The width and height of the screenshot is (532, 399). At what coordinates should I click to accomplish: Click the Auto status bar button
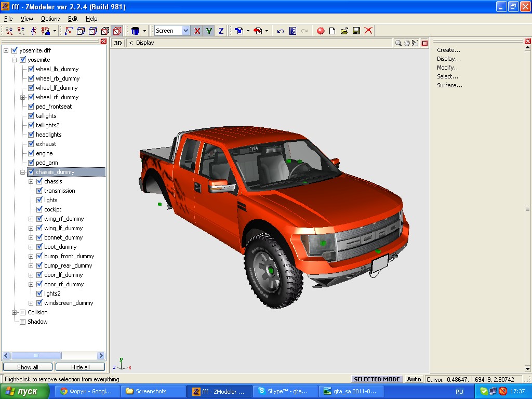click(414, 379)
